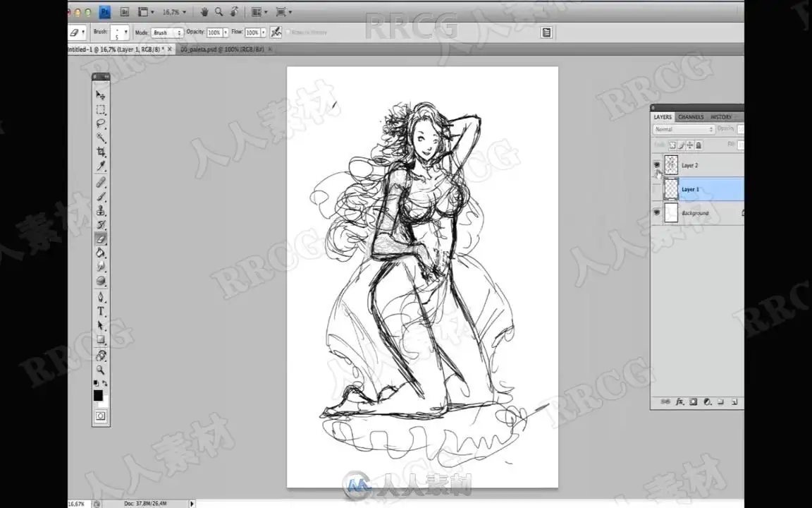This screenshot has width=812, height=508.
Task: Toggle lock transparent pixels
Action: point(672,145)
